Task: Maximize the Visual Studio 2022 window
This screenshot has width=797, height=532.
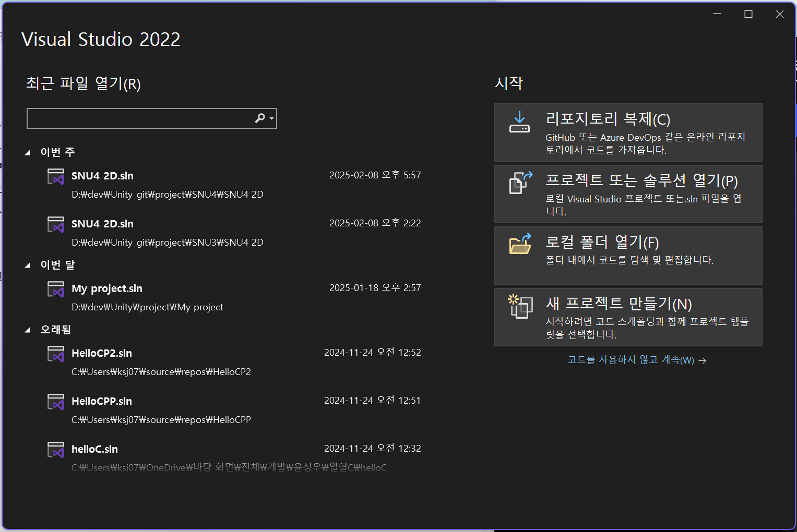Action: click(748, 14)
